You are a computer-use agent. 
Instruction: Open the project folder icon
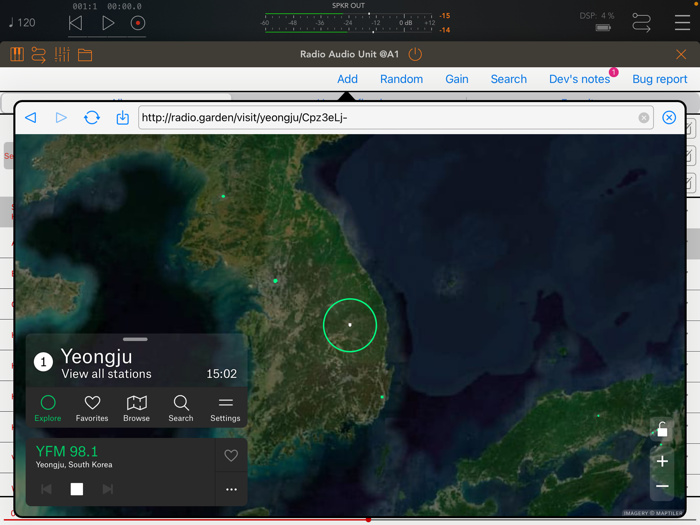85,55
